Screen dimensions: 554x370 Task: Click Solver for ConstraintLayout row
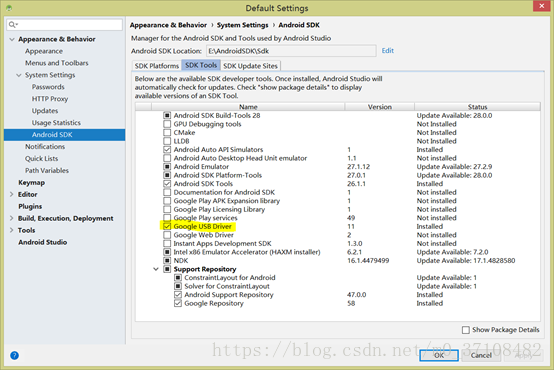click(227, 286)
